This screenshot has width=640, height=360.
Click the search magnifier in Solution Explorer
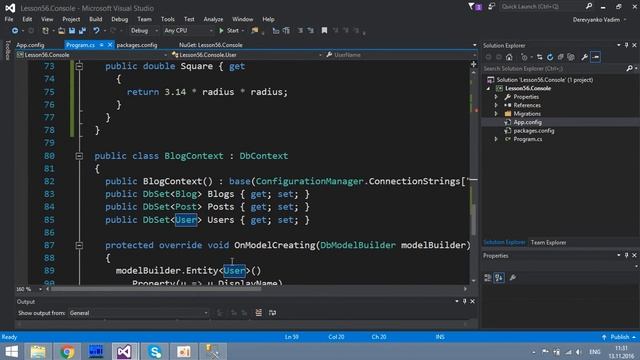pyautogui.click(x=629, y=69)
